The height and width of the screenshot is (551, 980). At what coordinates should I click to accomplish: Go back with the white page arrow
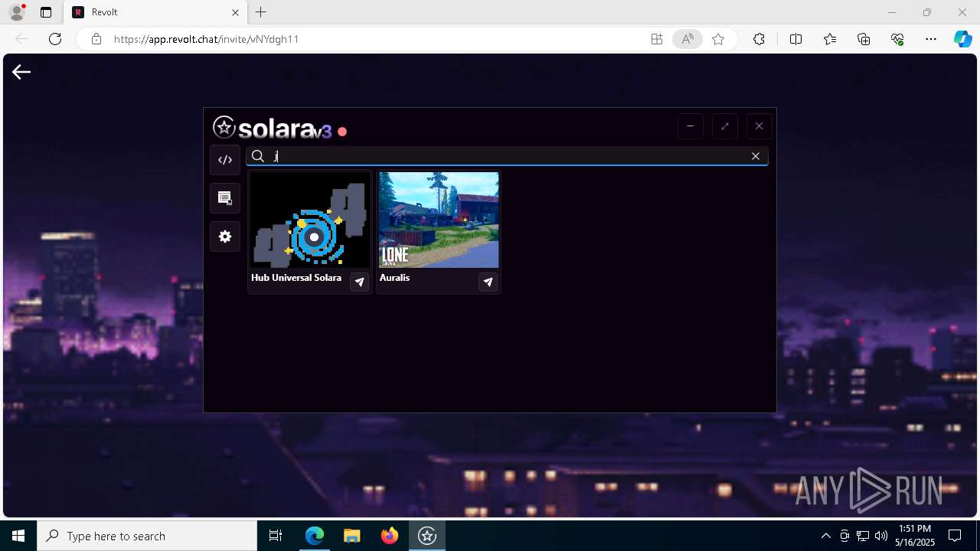pyautogui.click(x=21, y=72)
